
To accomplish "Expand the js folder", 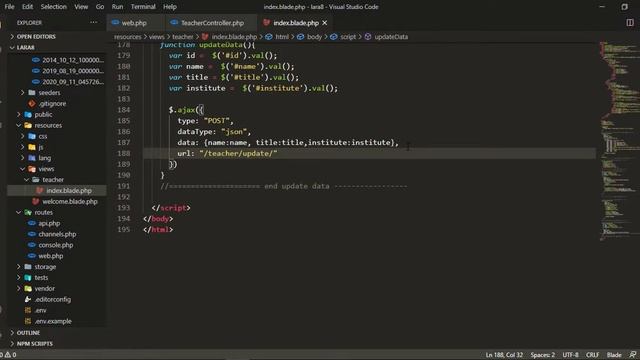I will [x=41, y=147].
